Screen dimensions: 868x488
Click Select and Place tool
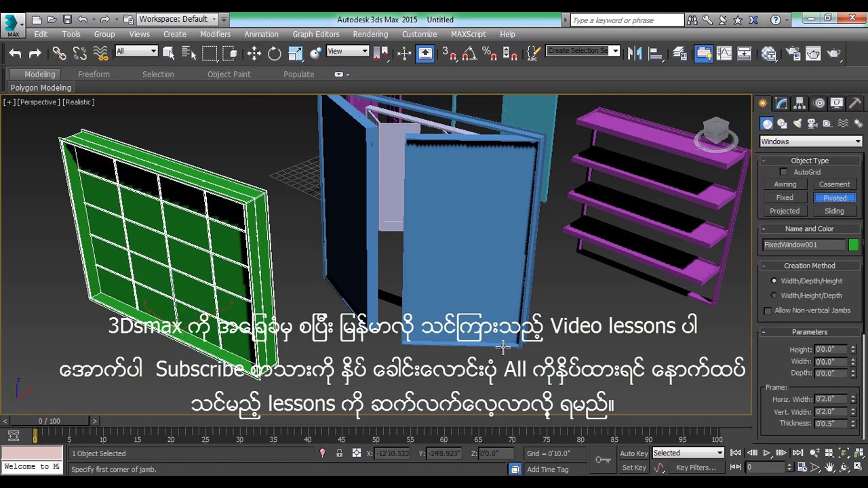pyautogui.click(x=316, y=53)
